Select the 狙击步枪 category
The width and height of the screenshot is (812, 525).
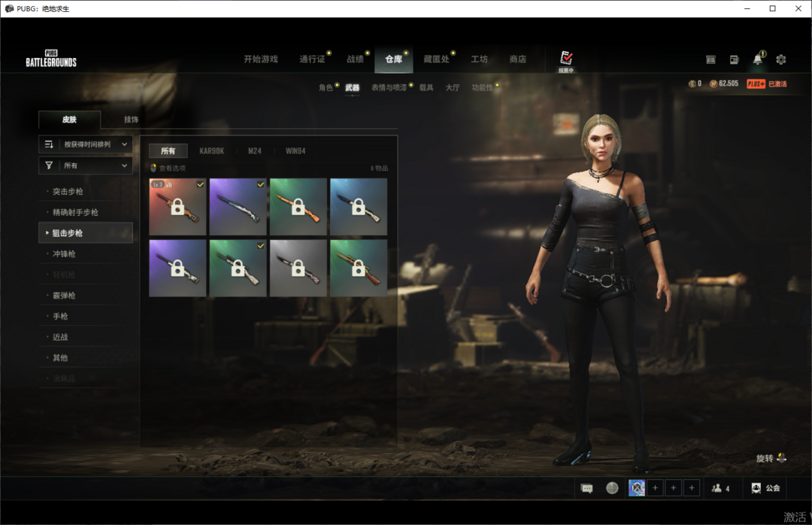click(x=86, y=232)
